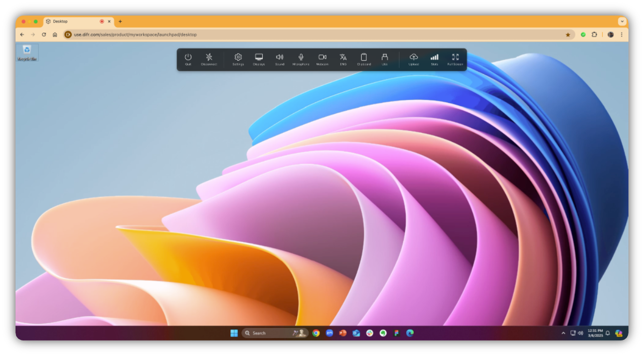Show connection Stats
Image resolution: width=644 pixels, height=356 pixels.
[434, 59]
